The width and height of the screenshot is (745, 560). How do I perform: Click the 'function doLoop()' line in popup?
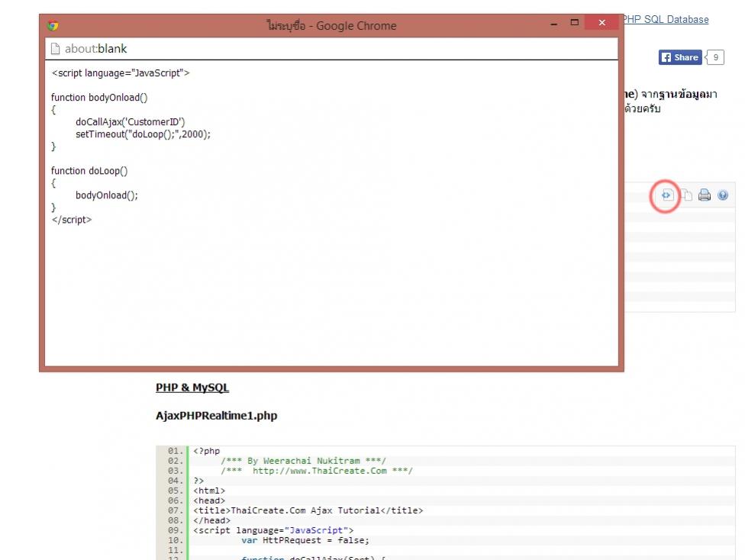pyautogui.click(x=89, y=171)
